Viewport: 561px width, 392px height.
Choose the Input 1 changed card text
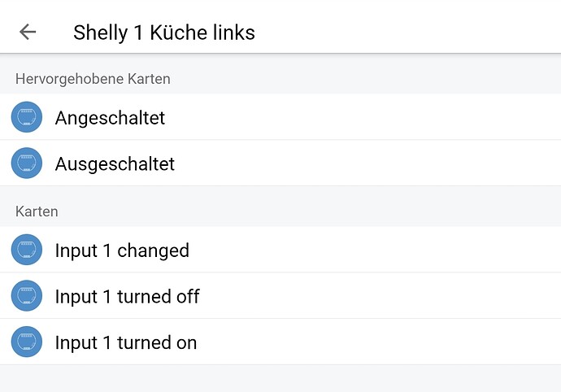tap(122, 250)
